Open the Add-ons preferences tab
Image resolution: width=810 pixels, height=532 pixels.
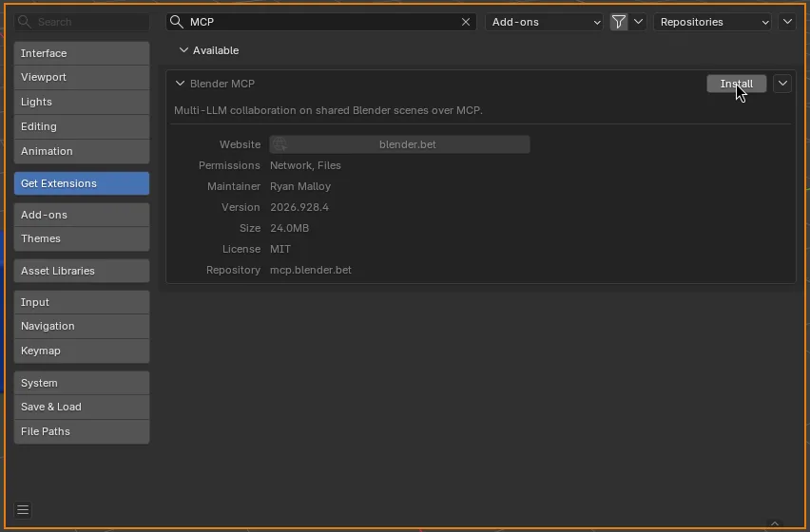tap(82, 215)
